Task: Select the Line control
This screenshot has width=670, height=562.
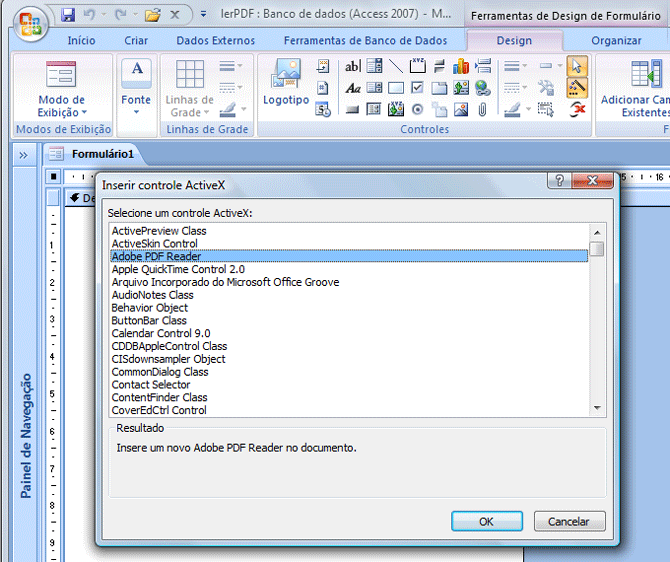Action: [396, 66]
